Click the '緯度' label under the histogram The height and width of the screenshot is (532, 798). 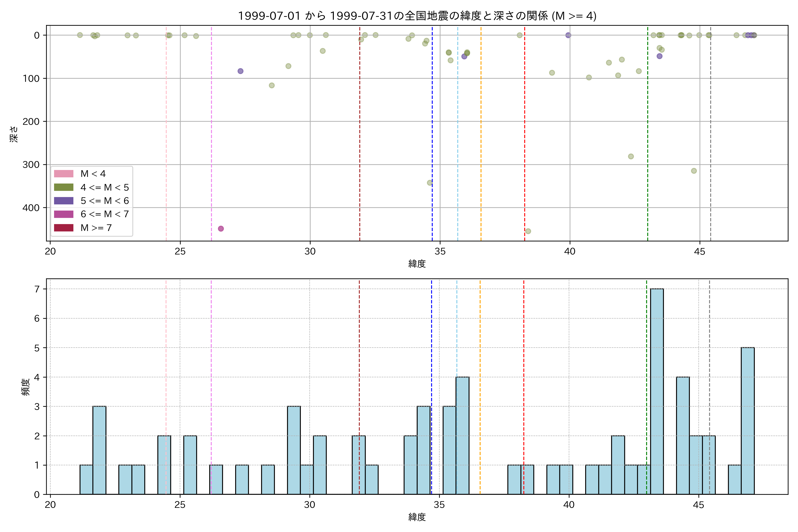pyautogui.click(x=417, y=517)
